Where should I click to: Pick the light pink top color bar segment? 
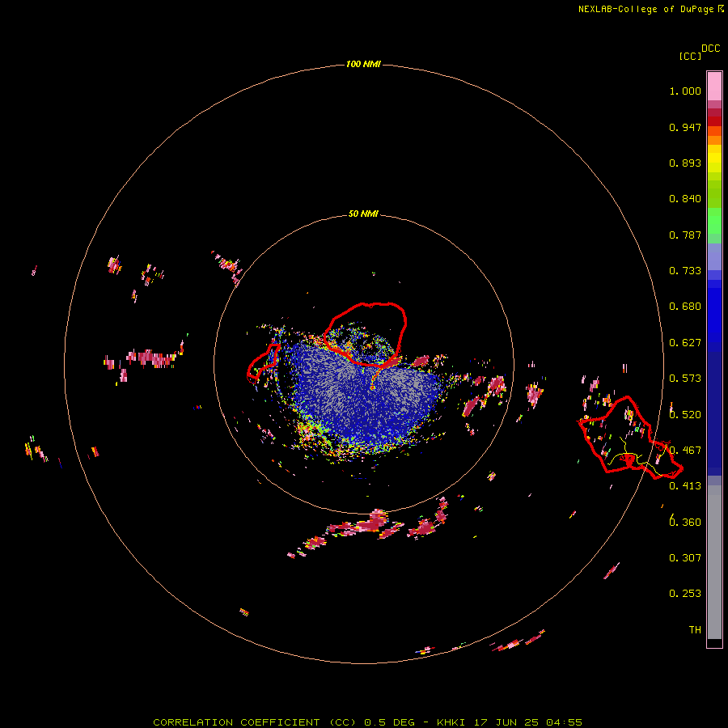[714, 87]
